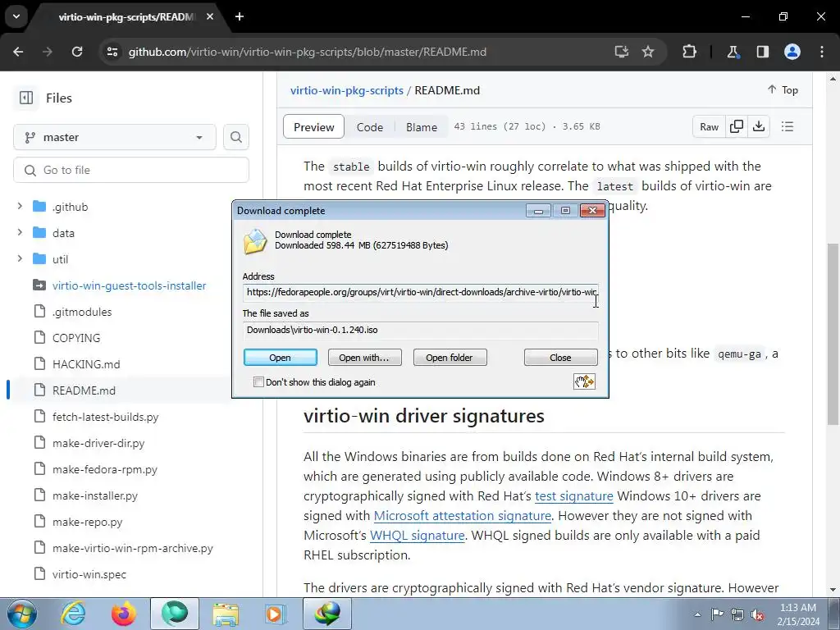Open the network tray icon
840x630 pixels.
click(737, 614)
